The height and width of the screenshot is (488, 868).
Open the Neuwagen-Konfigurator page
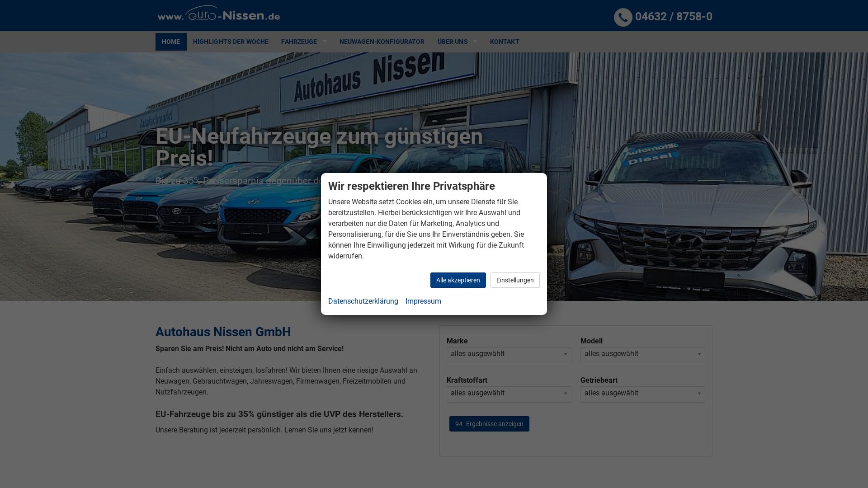click(382, 42)
